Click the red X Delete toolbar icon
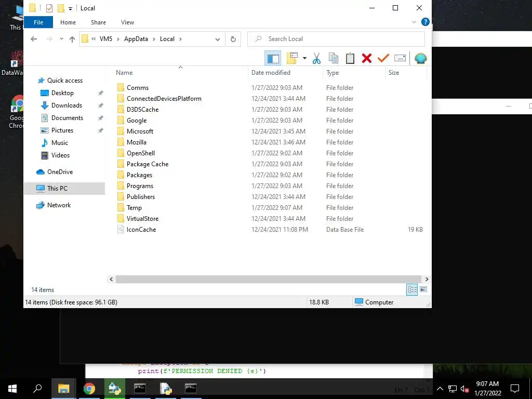 366,58
